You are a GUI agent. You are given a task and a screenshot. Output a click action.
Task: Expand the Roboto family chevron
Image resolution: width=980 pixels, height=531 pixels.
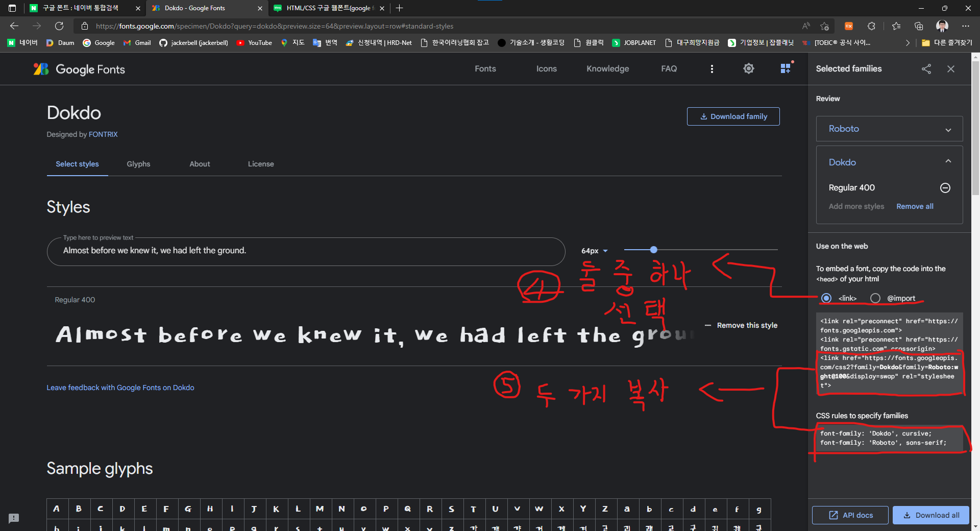point(948,130)
